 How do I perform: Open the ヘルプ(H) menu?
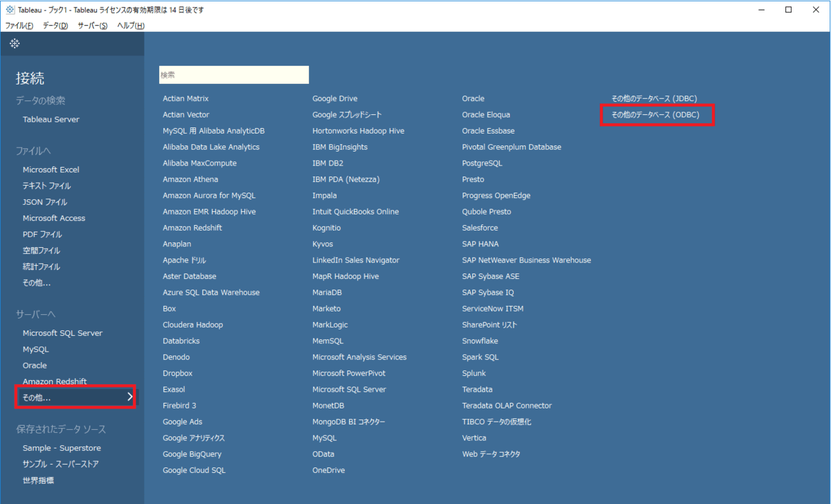tap(131, 26)
